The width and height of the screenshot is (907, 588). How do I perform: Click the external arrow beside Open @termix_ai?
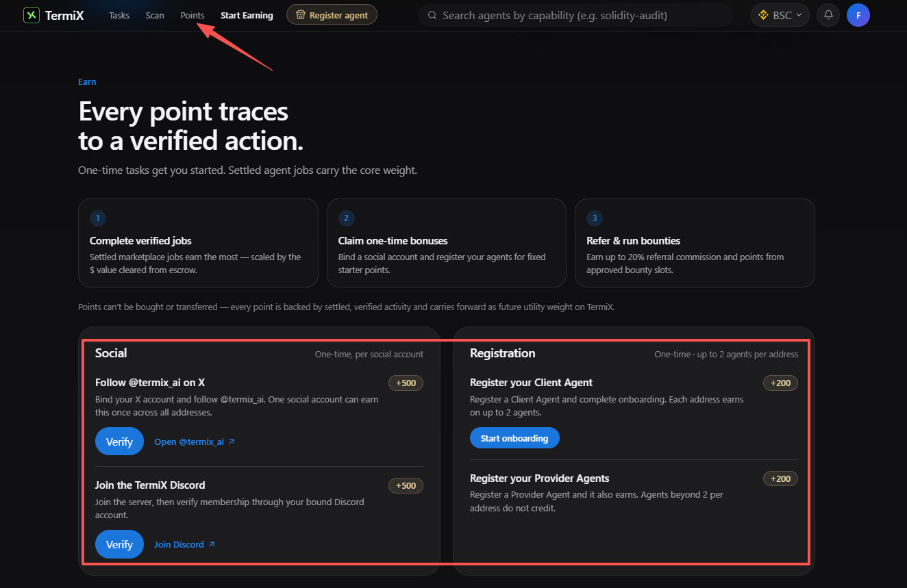[232, 442]
